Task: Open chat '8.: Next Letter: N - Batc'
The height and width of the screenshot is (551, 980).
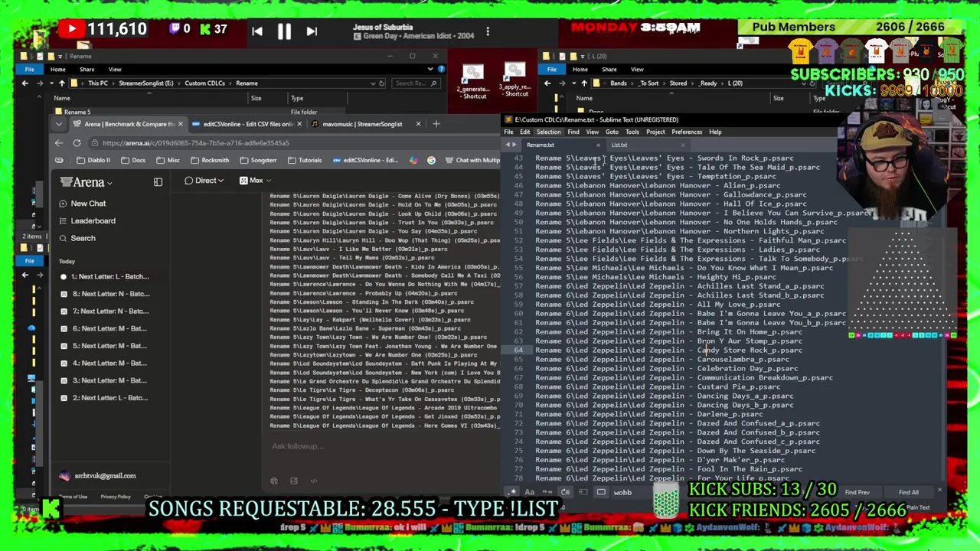Action: click(110, 294)
